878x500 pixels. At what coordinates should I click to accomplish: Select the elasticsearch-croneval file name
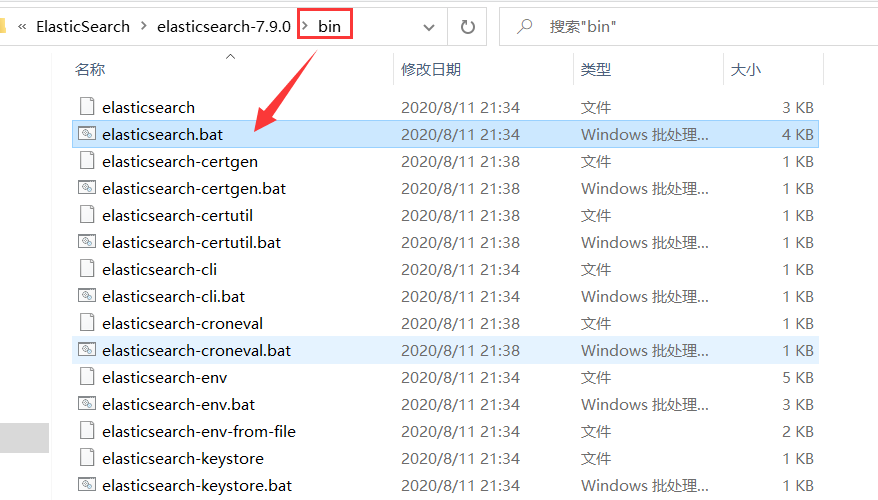point(183,323)
